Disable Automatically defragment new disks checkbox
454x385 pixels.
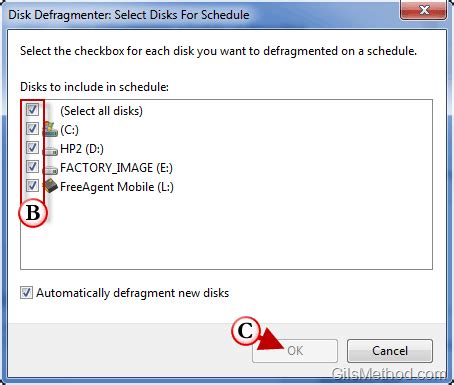26,293
